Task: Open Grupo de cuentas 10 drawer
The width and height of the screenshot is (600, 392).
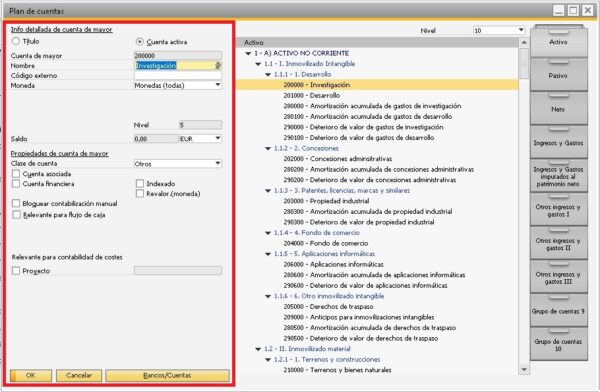Action: point(559,345)
